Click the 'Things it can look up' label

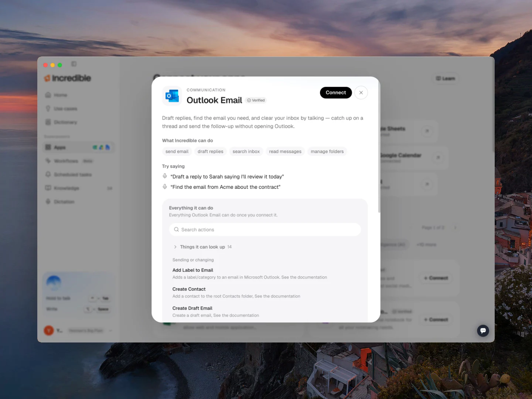[x=202, y=247]
